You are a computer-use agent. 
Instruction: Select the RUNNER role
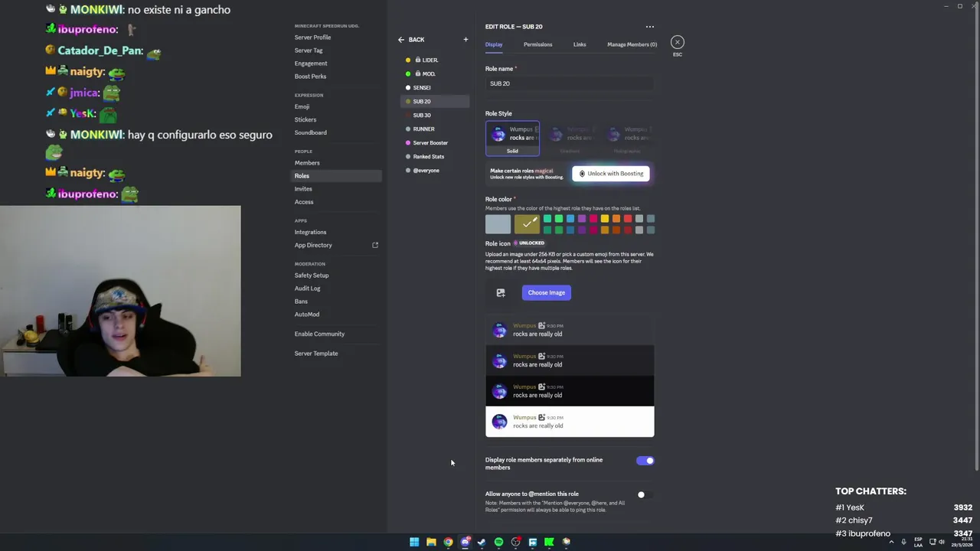point(434,129)
